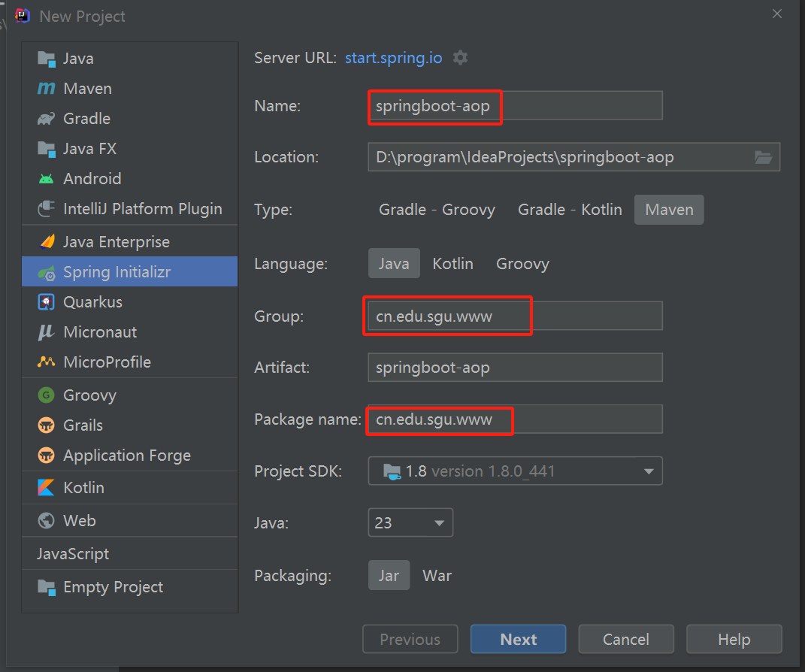
Task: Click the Empty Project folder icon
Action: click(46, 587)
